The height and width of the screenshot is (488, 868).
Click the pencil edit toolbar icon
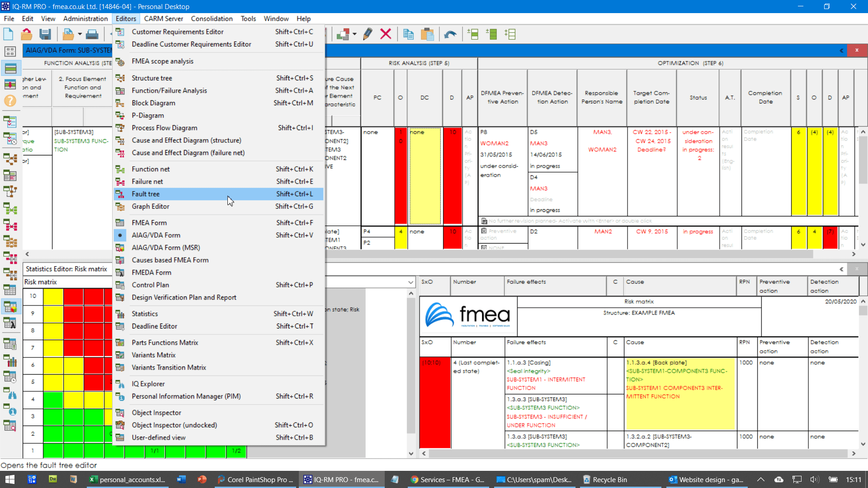[x=368, y=34]
